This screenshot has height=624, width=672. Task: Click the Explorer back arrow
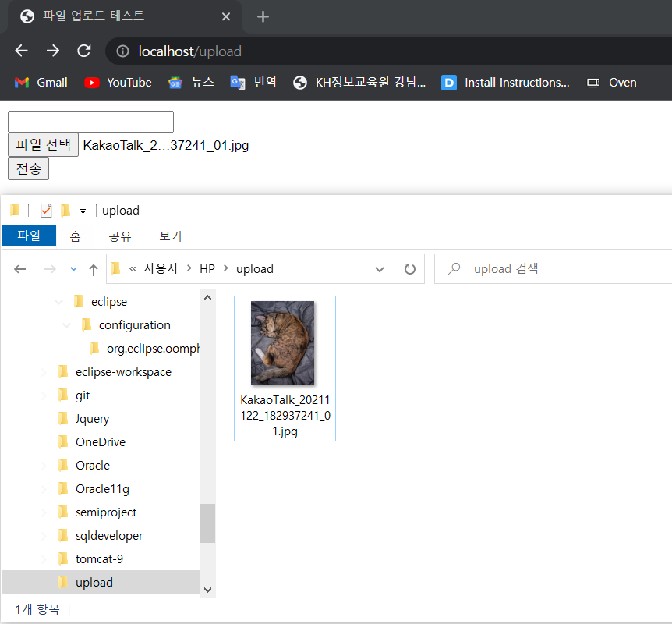(x=20, y=269)
